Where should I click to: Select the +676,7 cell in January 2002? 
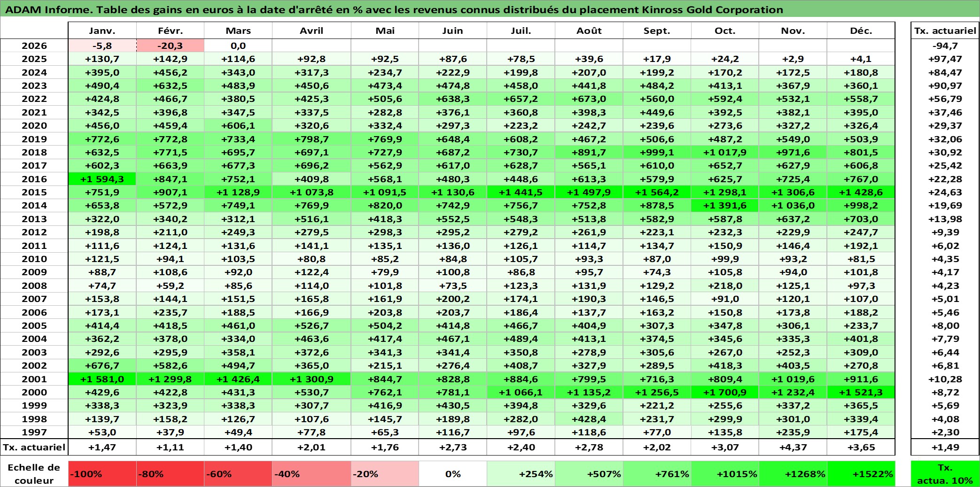tap(102, 365)
